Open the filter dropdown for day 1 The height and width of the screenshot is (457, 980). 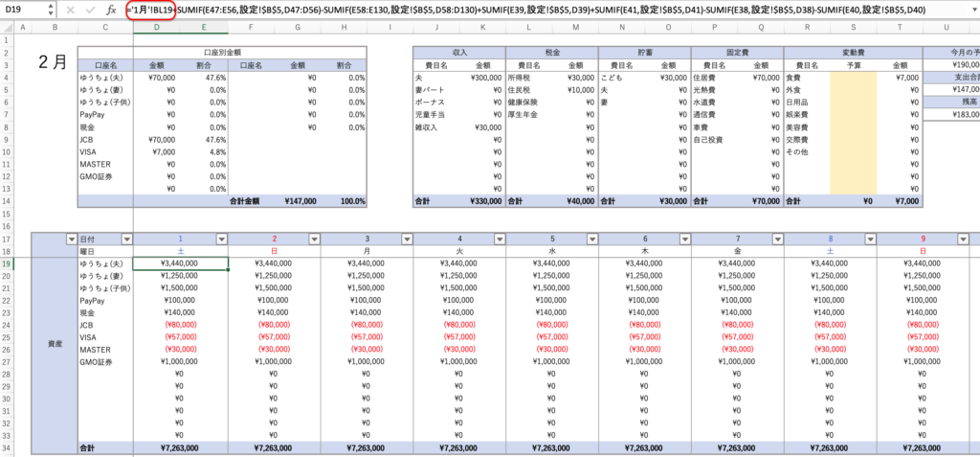pos(220,239)
